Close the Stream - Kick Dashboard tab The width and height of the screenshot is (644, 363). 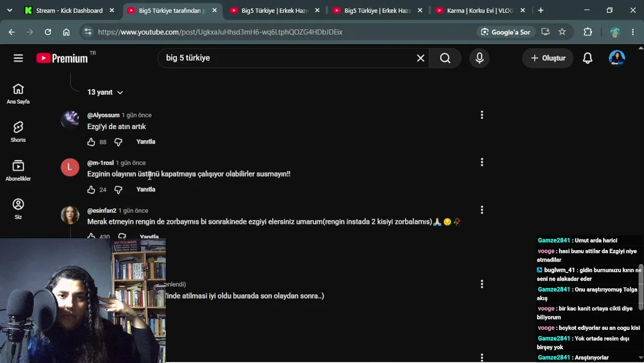point(112,10)
